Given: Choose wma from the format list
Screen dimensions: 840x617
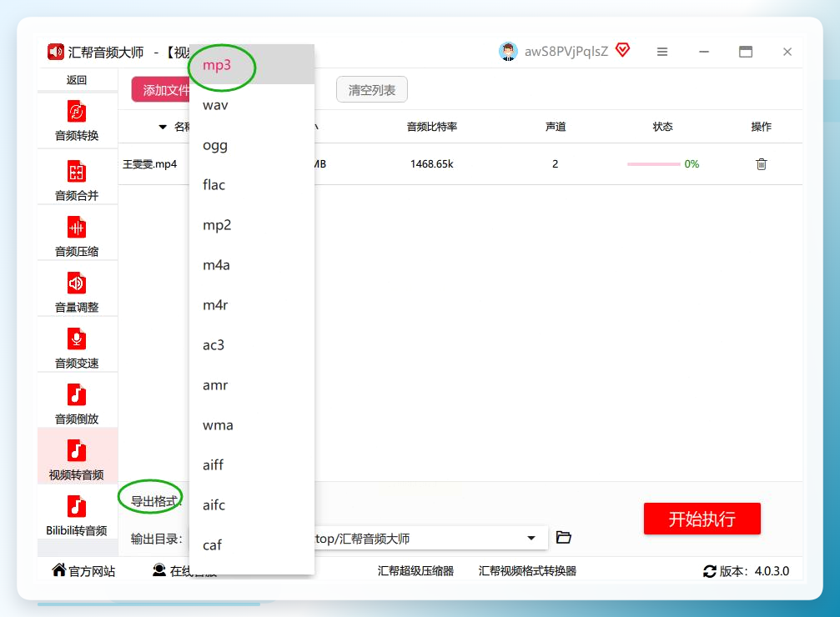Looking at the screenshot, I should (252, 425).
